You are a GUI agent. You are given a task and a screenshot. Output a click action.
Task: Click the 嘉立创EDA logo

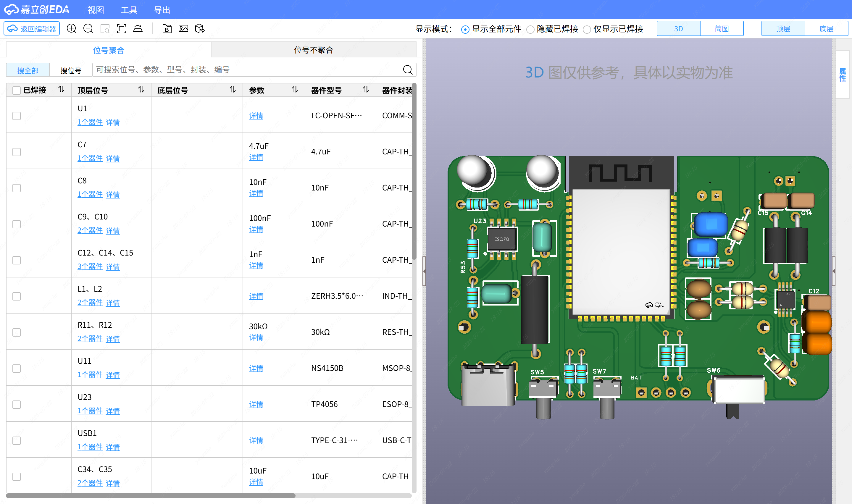tap(37, 9)
